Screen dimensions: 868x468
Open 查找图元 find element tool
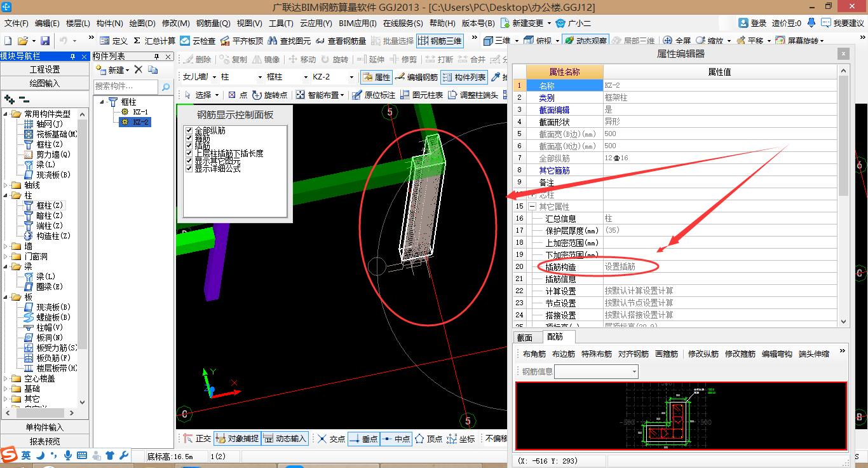(x=289, y=41)
